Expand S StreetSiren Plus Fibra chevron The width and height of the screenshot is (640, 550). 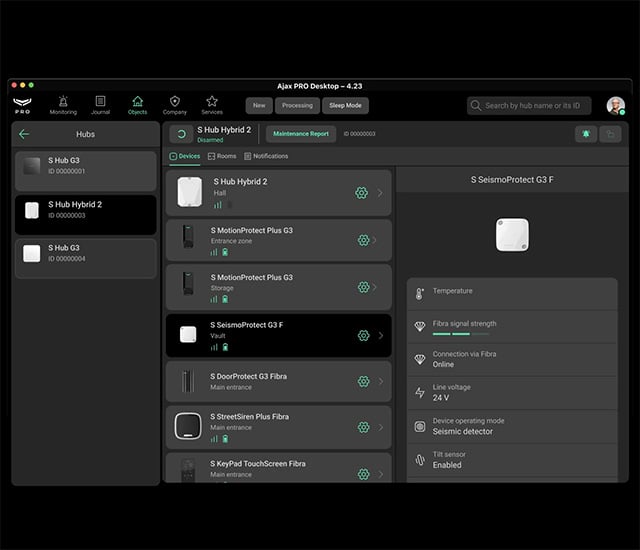click(x=380, y=427)
